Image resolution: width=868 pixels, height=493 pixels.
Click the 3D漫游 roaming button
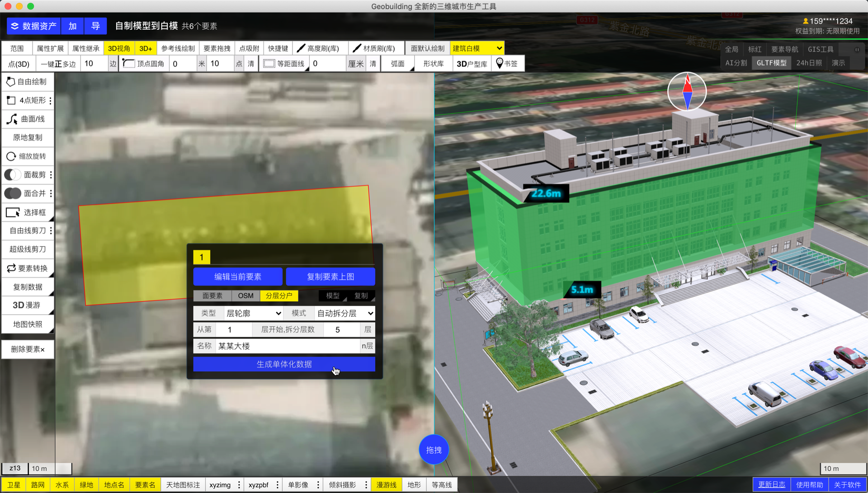coord(28,305)
